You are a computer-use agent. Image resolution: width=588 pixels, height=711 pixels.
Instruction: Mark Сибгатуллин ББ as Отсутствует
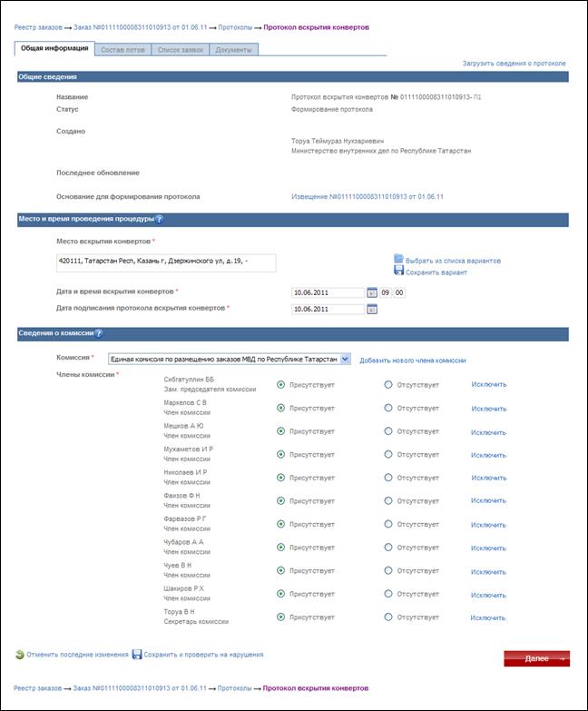pos(388,384)
